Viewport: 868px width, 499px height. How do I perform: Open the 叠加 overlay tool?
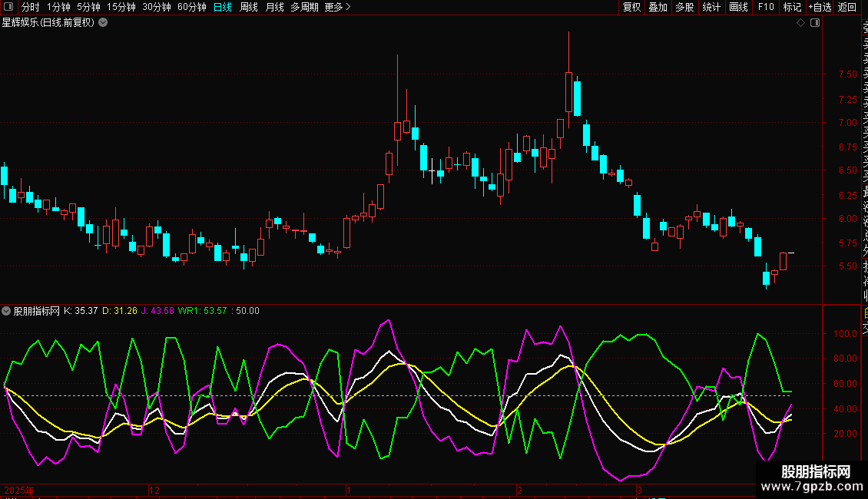(x=658, y=7)
